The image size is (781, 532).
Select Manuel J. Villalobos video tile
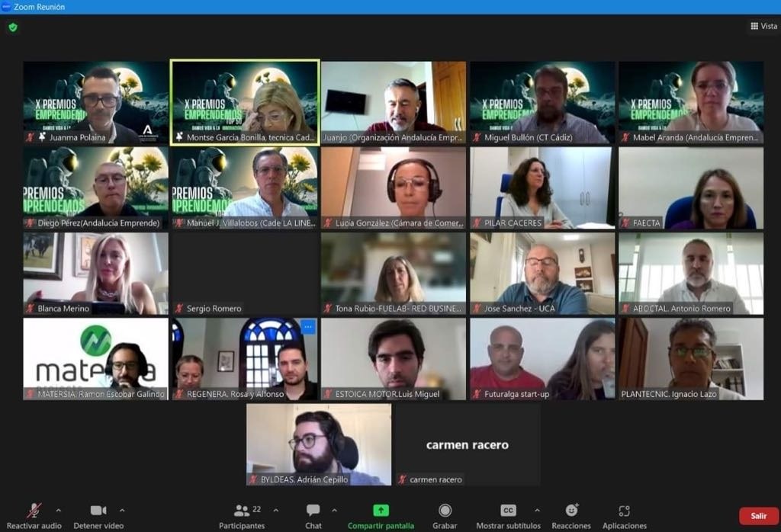point(245,188)
